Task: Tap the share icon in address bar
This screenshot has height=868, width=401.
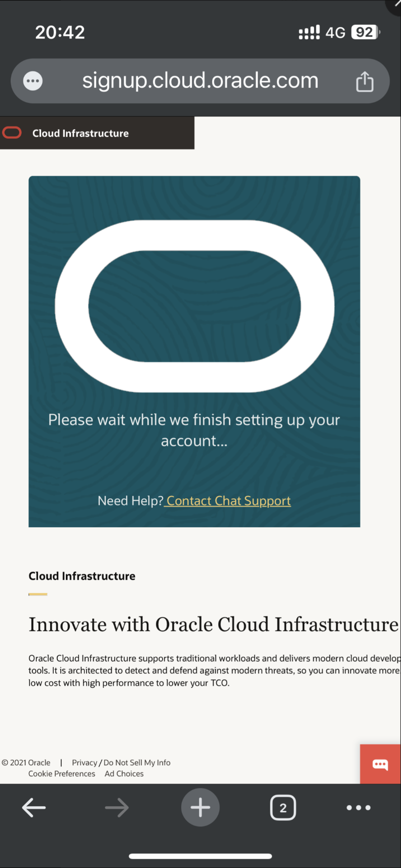Action: pos(365,81)
